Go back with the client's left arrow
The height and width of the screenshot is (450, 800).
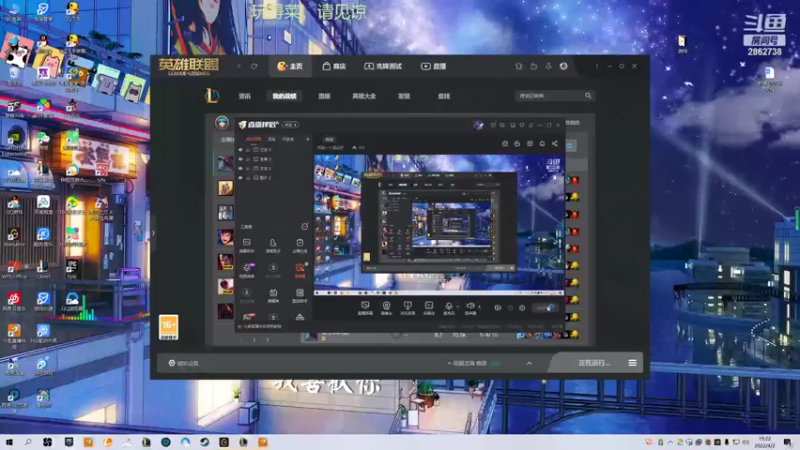click(239, 66)
